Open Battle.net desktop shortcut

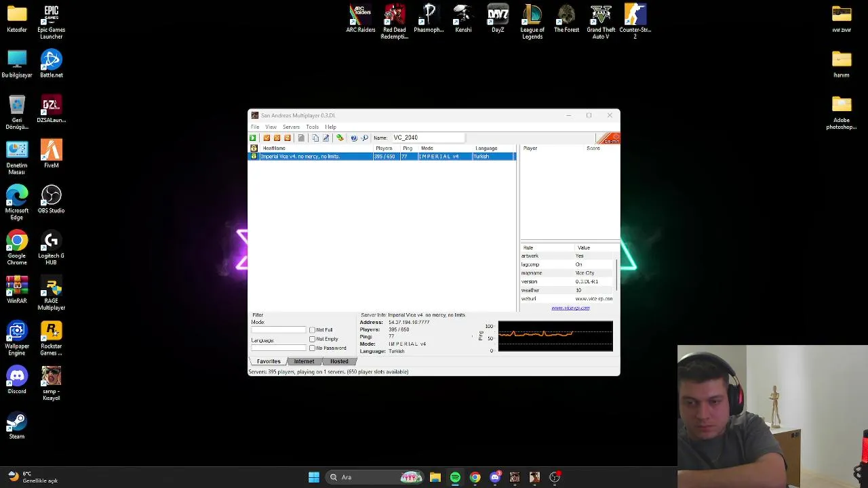coord(51,64)
